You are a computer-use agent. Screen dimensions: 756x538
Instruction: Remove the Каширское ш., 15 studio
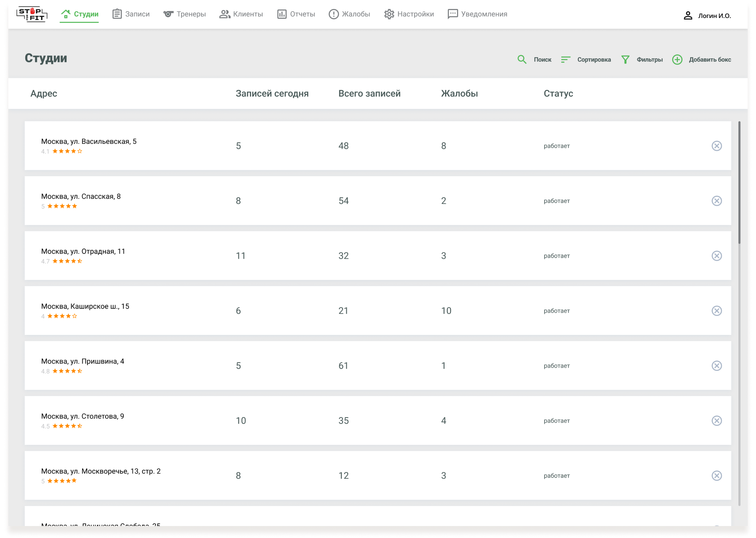coord(716,311)
